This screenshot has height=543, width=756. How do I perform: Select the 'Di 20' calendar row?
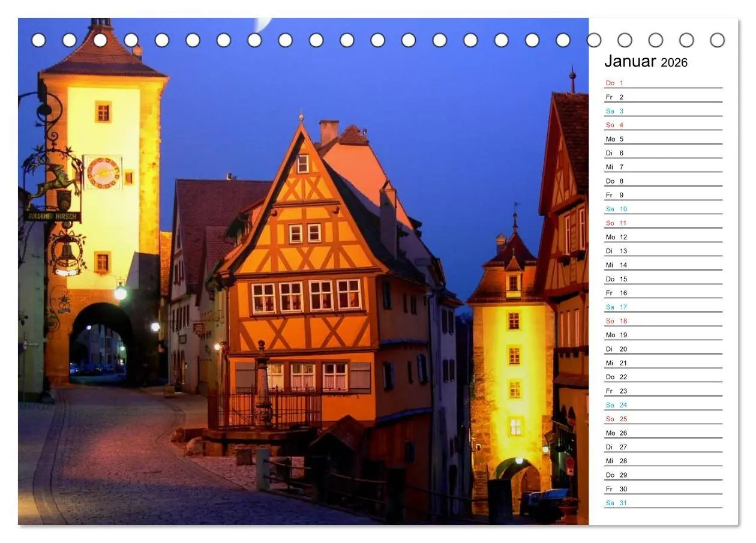[x=663, y=349]
